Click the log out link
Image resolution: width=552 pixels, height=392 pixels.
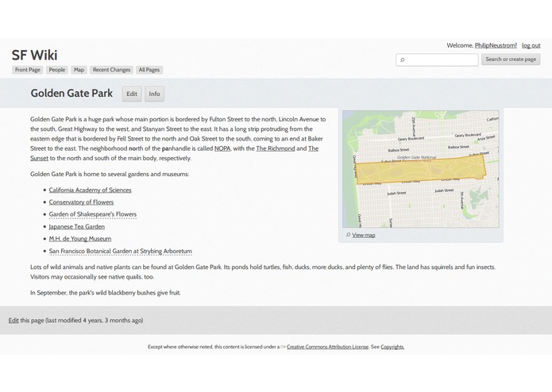531,45
